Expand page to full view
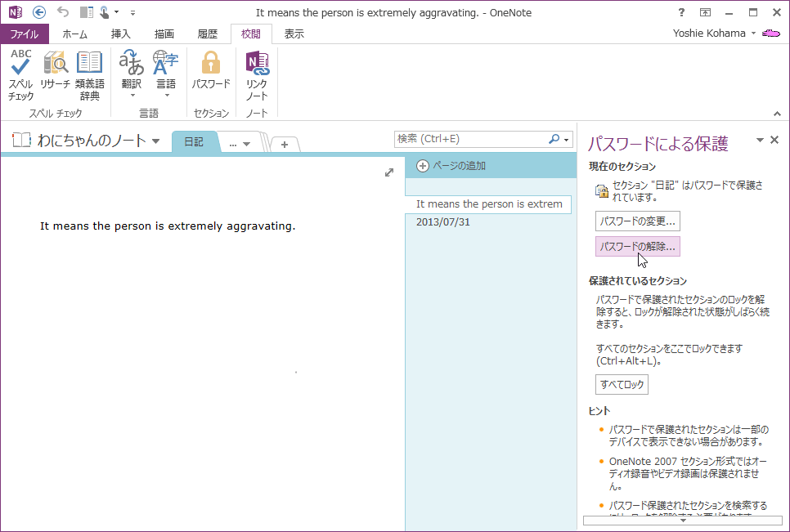 (x=389, y=172)
